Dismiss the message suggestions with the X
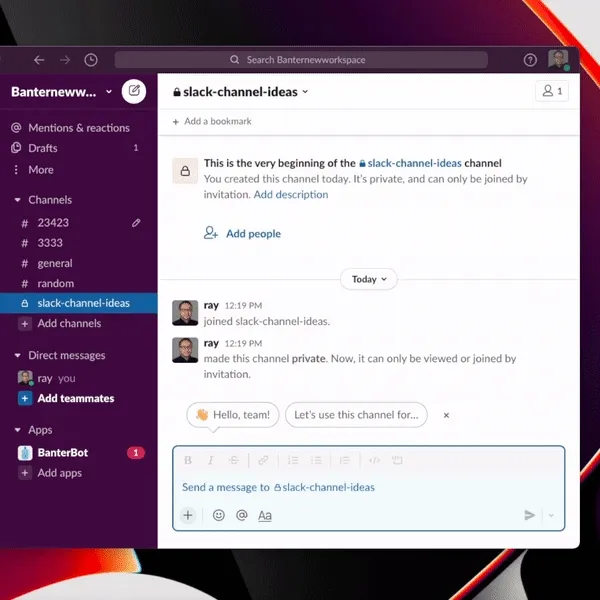 click(x=446, y=416)
